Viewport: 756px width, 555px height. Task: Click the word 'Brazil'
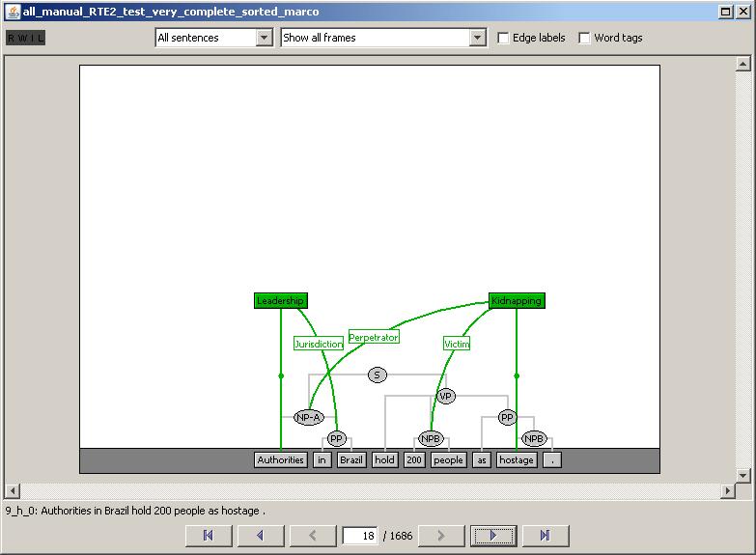point(351,459)
